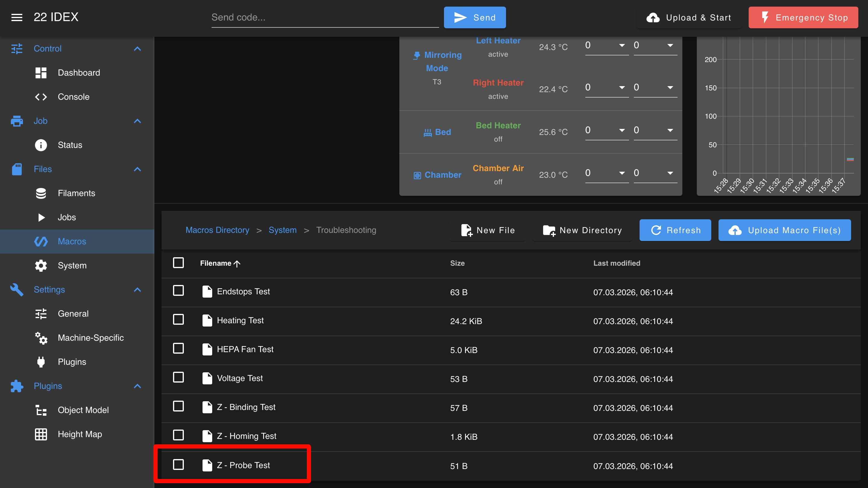Collapse the Files section chevron
The height and width of the screenshot is (488, 868).
[x=137, y=169]
